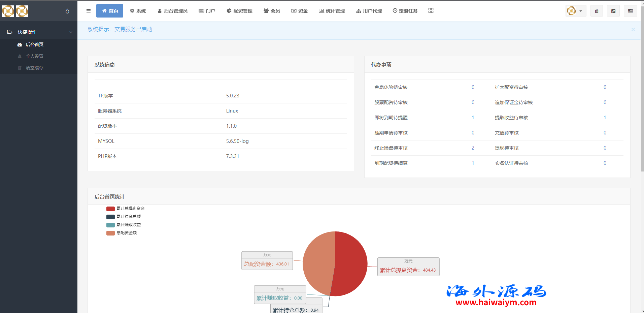Click the hamburger sidebar toggle icon
644x313 pixels.
pos(89,11)
